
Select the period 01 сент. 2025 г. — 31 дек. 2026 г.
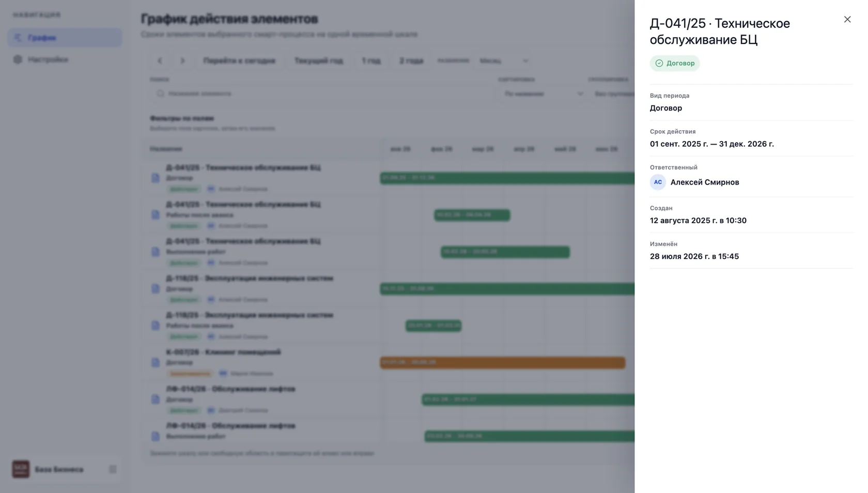(x=712, y=144)
